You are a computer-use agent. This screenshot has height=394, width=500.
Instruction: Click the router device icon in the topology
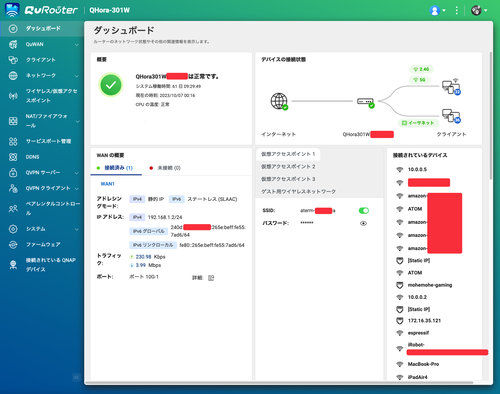[x=366, y=102]
